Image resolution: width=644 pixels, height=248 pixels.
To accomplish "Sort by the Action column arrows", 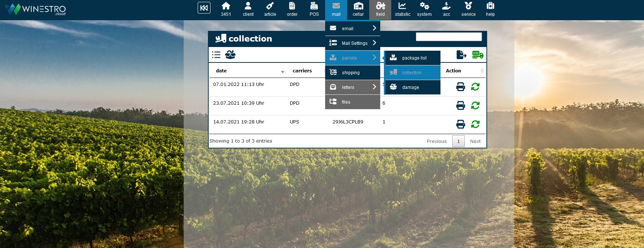I will [x=482, y=71].
